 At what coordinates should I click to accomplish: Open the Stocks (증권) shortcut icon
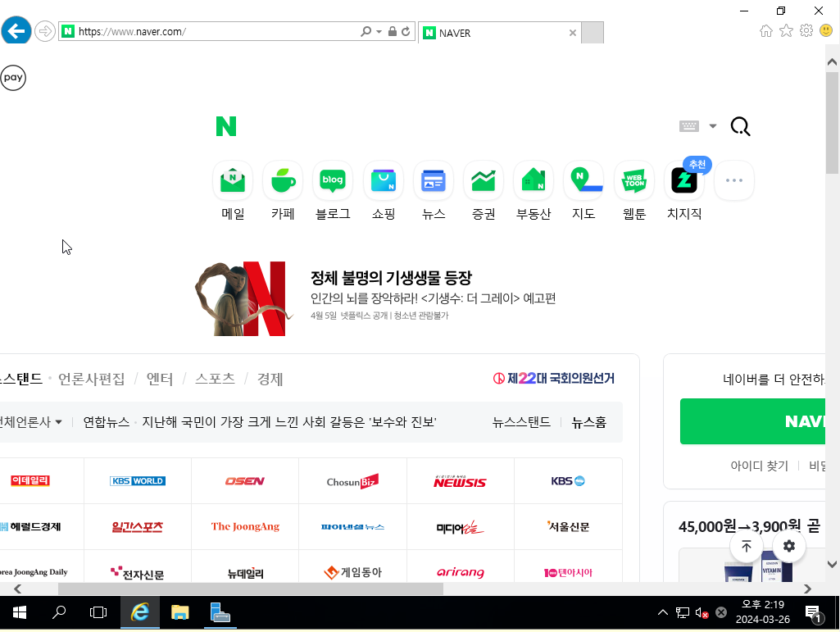point(484,180)
